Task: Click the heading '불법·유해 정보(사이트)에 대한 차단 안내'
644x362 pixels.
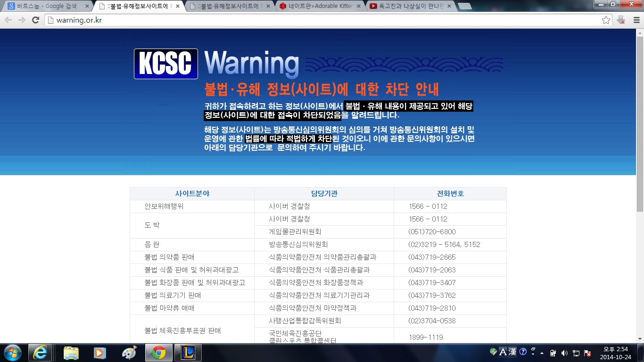Action: 322,89
